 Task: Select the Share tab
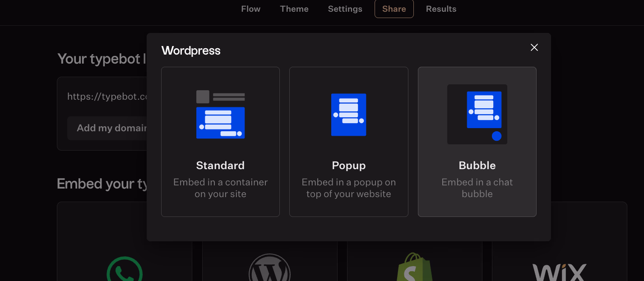click(x=394, y=9)
